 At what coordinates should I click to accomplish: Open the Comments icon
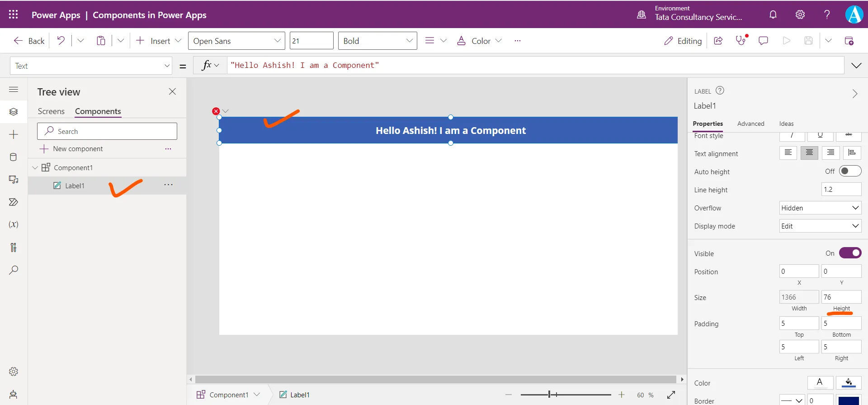[763, 41]
